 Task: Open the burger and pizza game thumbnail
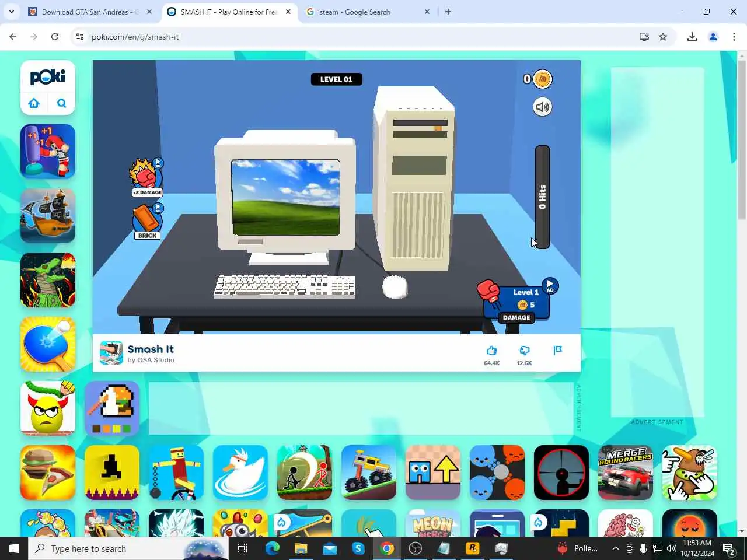[x=48, y=473]
